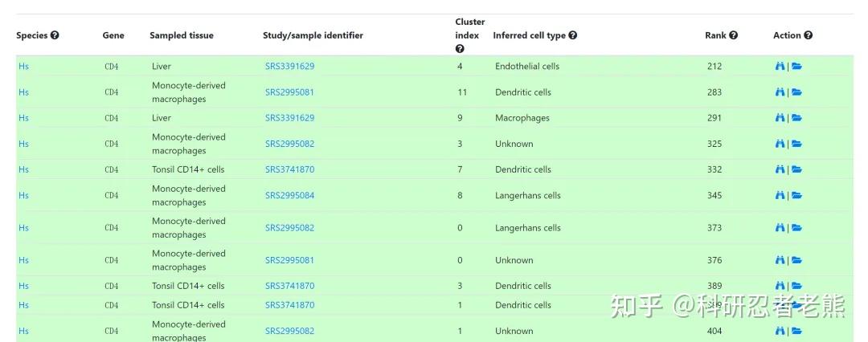The height and width of the screenshot is (342, 868).
Task: Click the Study/sample identifier column header
Action: pyautogui.click(x=313, y=35)
